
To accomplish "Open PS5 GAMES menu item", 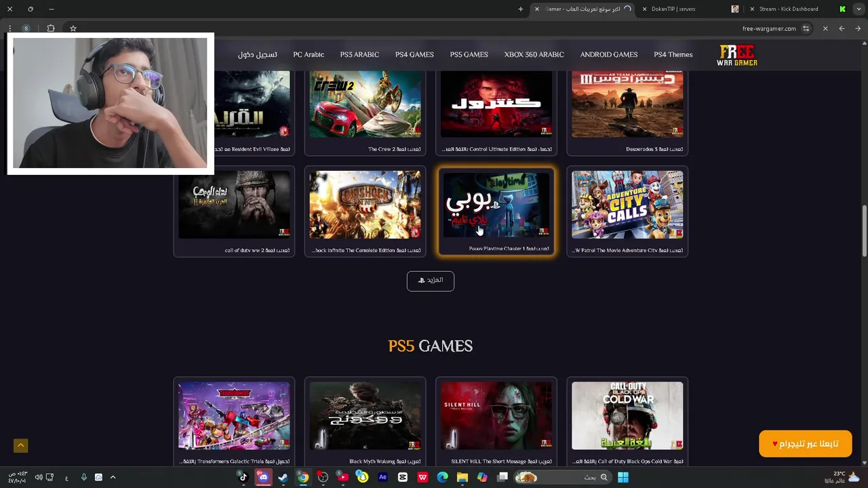I will coord(469,54).
